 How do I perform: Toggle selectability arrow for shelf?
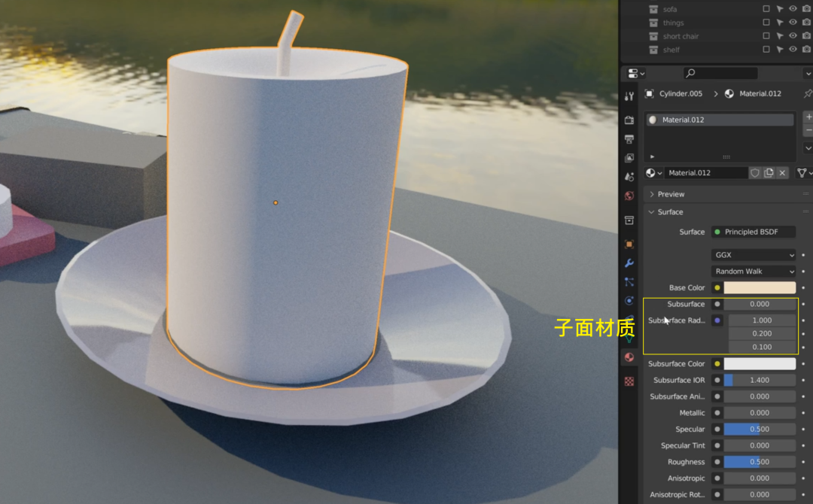click(779, 49)
